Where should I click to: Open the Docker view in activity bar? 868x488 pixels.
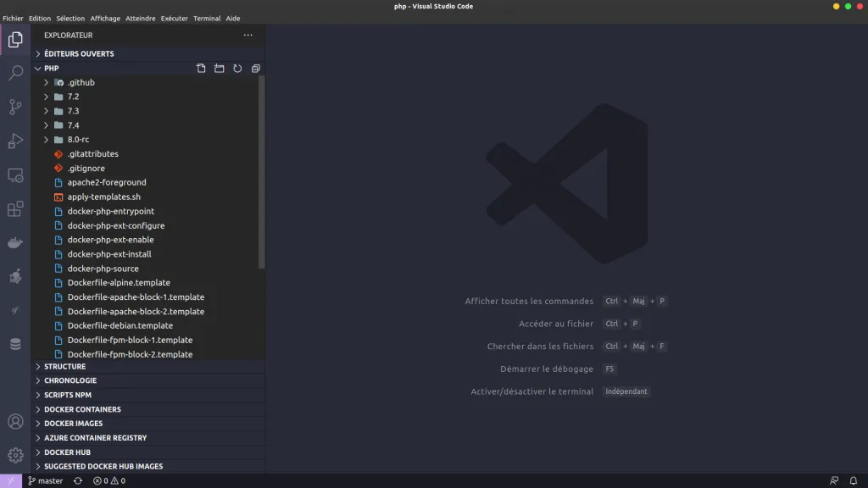(15, 243)
